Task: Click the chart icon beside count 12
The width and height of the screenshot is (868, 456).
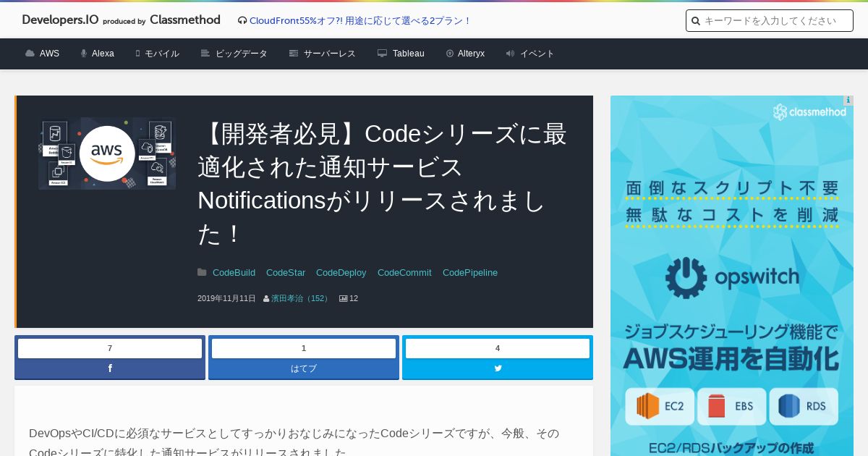Action: pyautogui.click(x=344, y=298)
